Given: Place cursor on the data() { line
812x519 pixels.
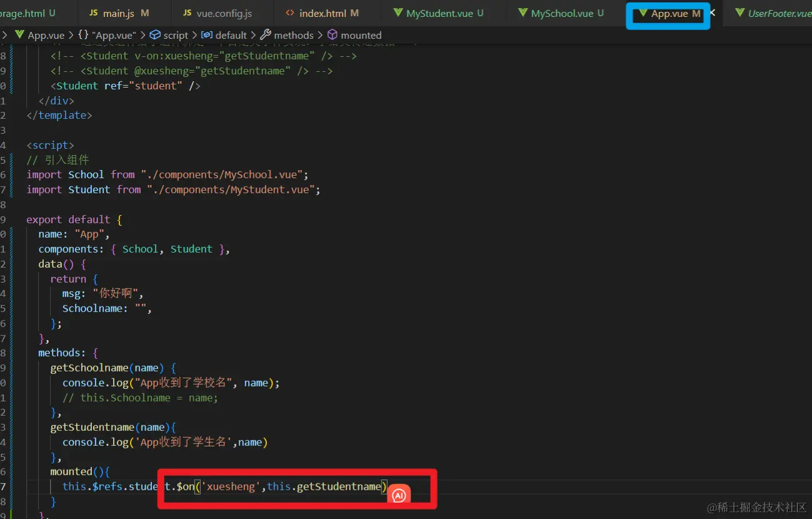Looking at the screenshot, I should (62, 264).
